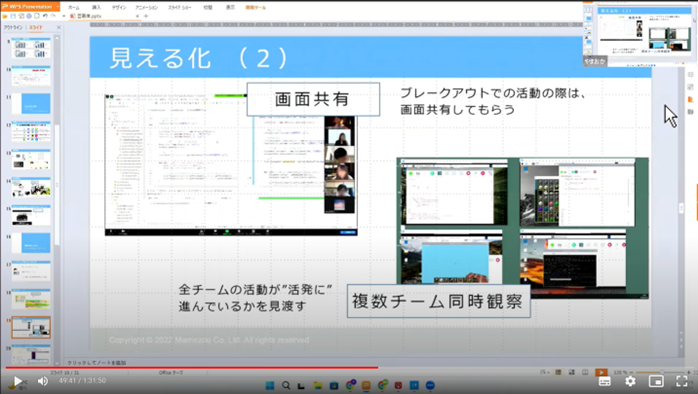Select the four-screen team observation image
This screenshot has height=394, width=698.
(522, 227)
